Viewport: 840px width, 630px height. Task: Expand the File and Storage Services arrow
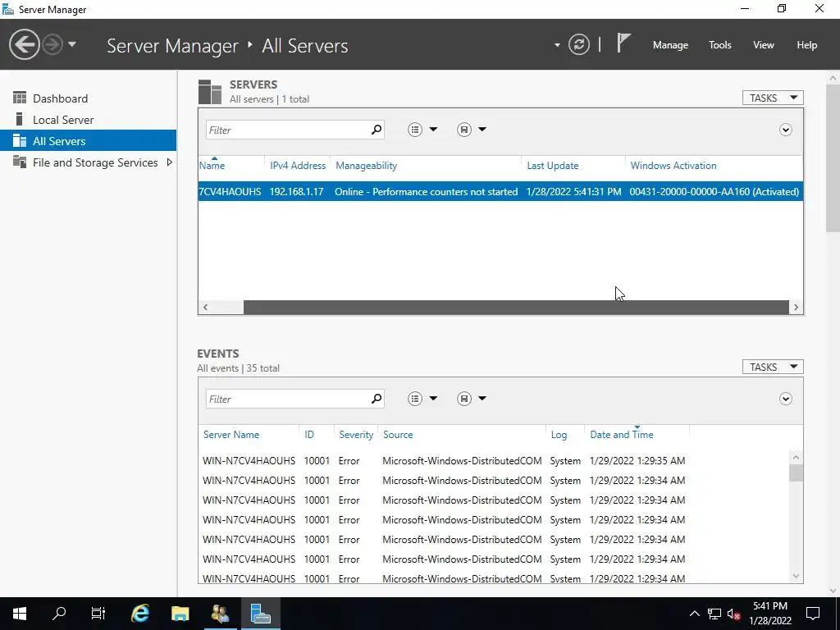tap(169, 162)
